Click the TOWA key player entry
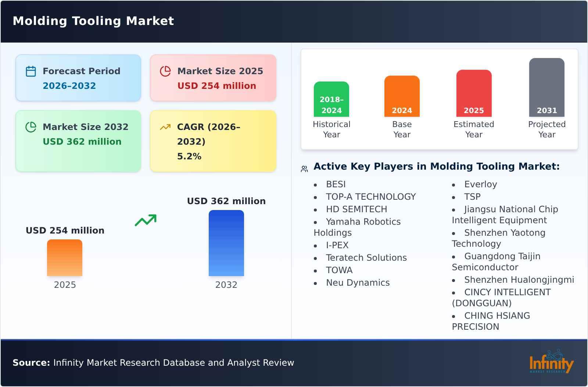This screenshot has width=588, height=387. point(339,270)
